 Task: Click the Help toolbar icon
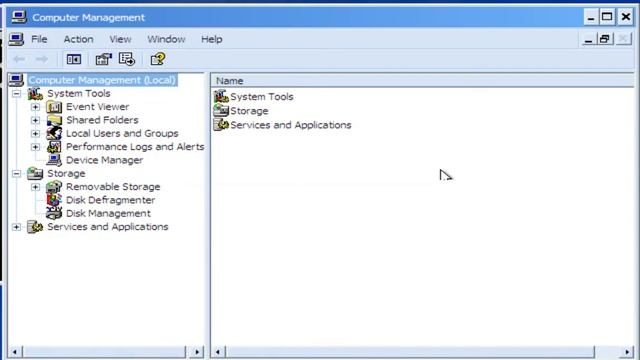(x=158, y=59)
